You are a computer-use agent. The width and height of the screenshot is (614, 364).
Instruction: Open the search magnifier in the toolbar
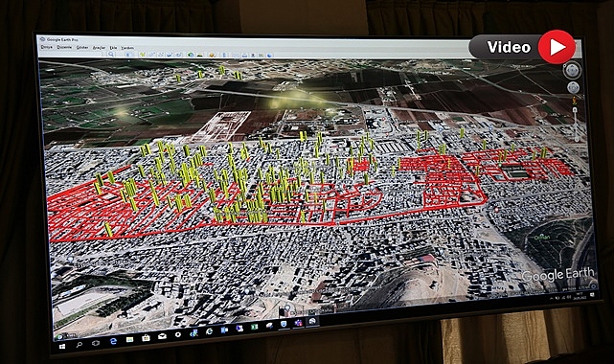point(111,54)
